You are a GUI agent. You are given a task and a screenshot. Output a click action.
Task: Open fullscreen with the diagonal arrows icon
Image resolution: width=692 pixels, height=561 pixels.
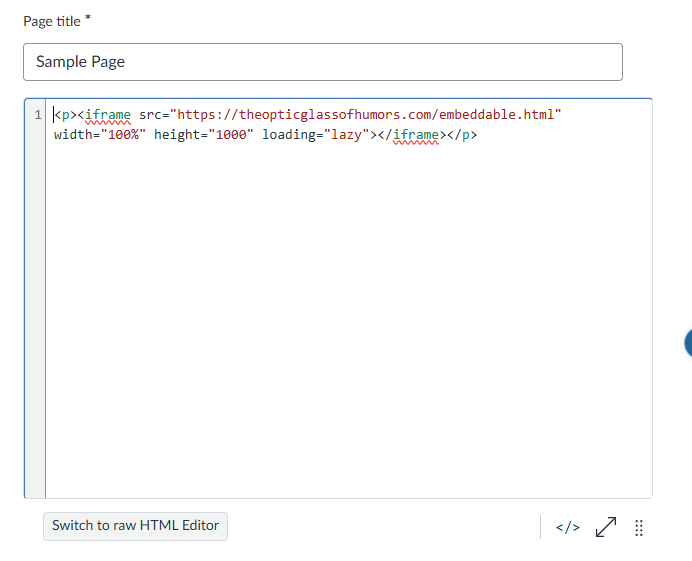click(x=605, y=527)
